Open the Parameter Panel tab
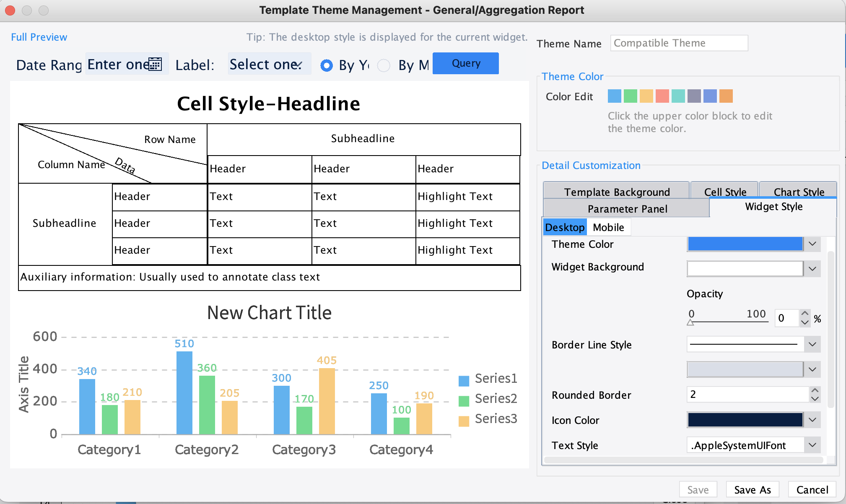This screenshot has height=504, width=846. pyautogui.click(x=627, y=208)
